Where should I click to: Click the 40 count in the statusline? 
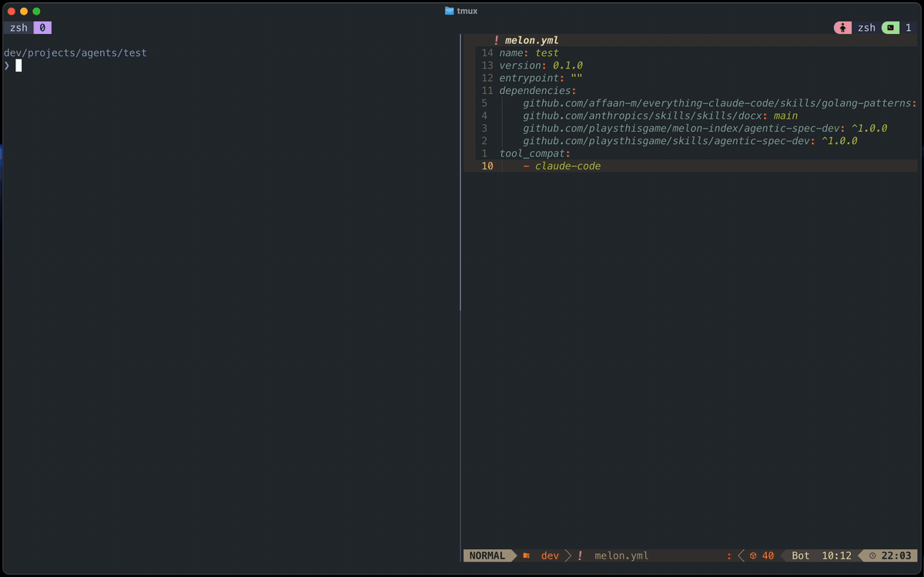coord(768,555)
